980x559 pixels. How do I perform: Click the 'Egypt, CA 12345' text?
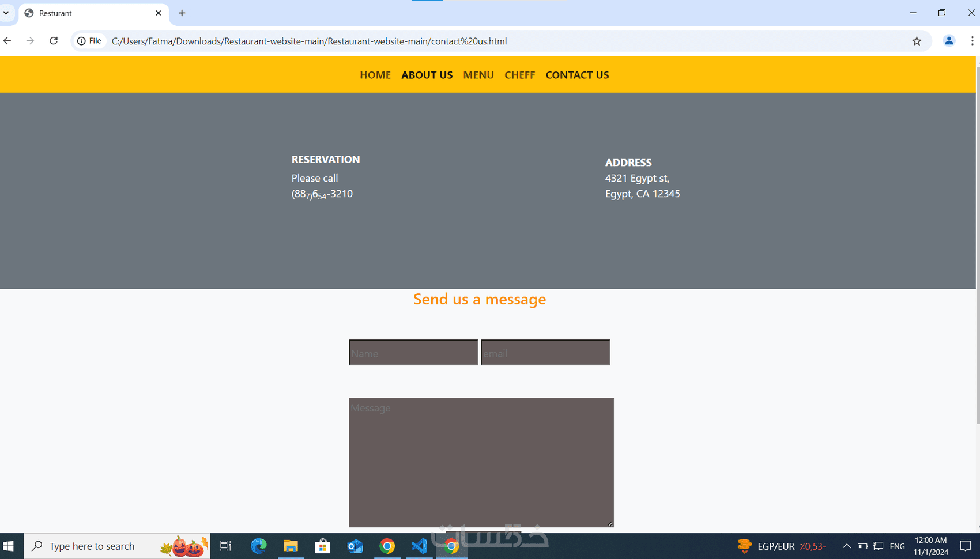(x=643, y=194)
